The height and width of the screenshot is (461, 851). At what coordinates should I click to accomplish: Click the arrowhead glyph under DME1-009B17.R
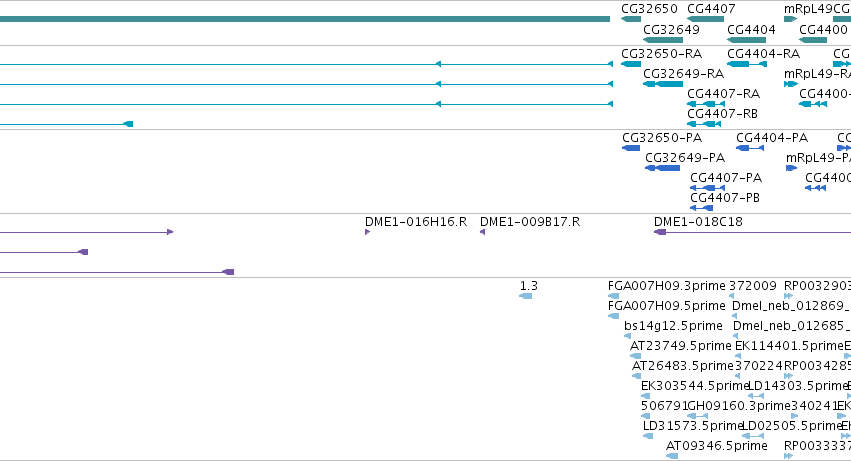coord(482,232)
